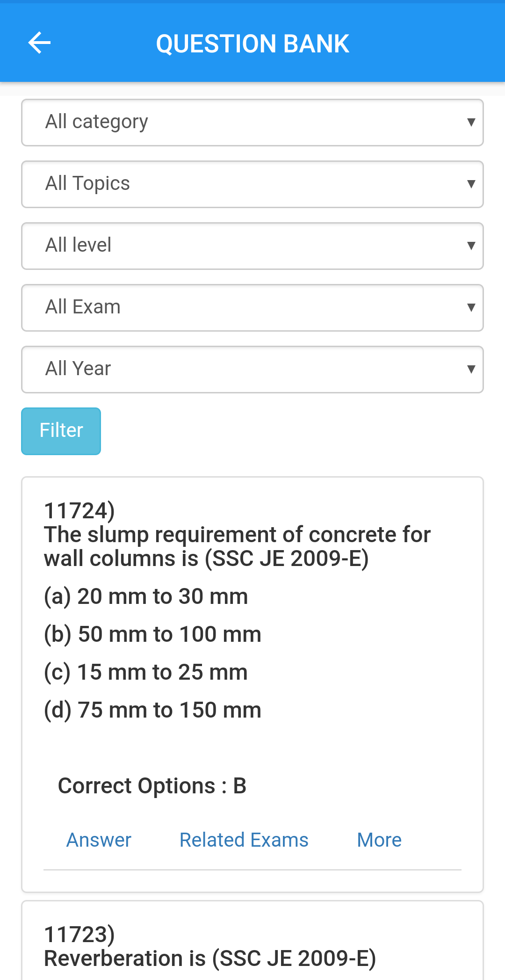Expand the All Exam dropdown
The image size is (505, 980).
click(x=252, y=308)
